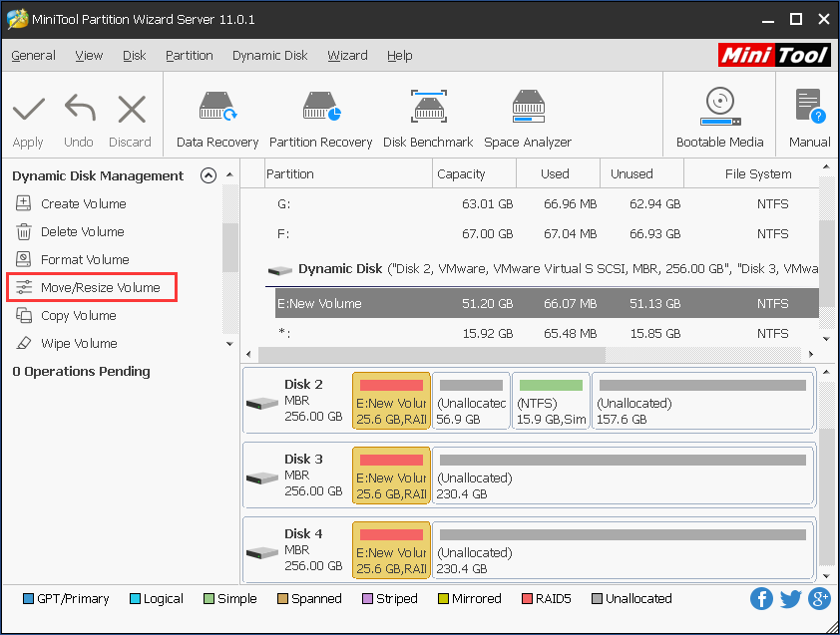Click the Simple green legend swatch
Screen dimensions: 840x635
click(x=209, y=598)
